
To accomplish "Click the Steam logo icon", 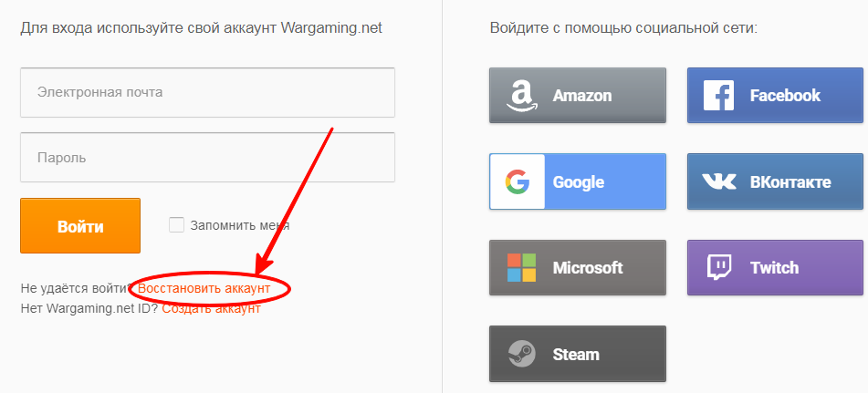I will click(x=521, y=354).
